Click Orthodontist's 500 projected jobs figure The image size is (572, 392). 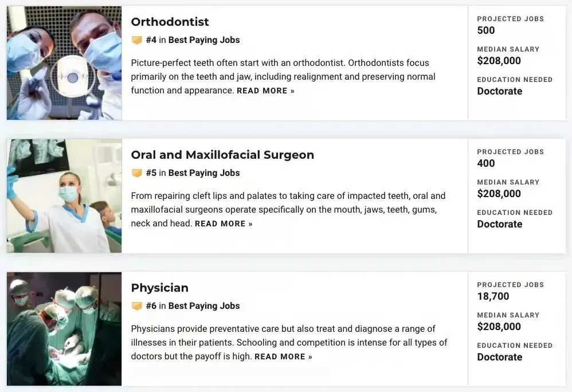[485, 30]
